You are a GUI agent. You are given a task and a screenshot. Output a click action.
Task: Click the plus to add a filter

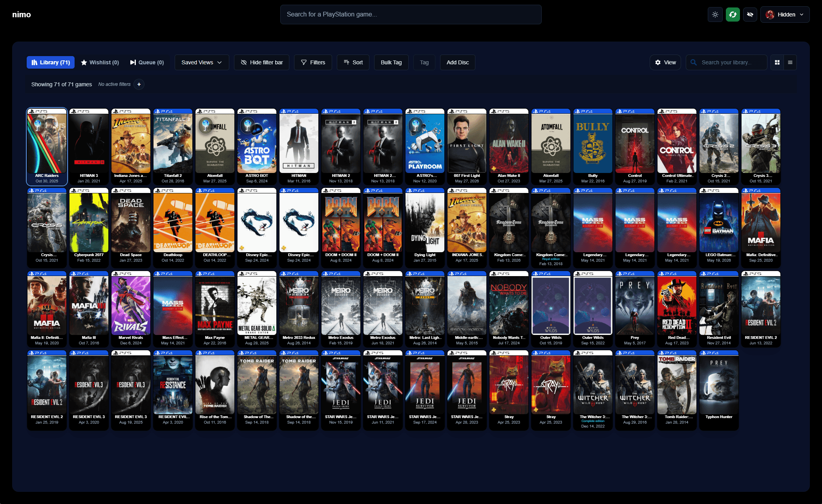pos(139,84)
